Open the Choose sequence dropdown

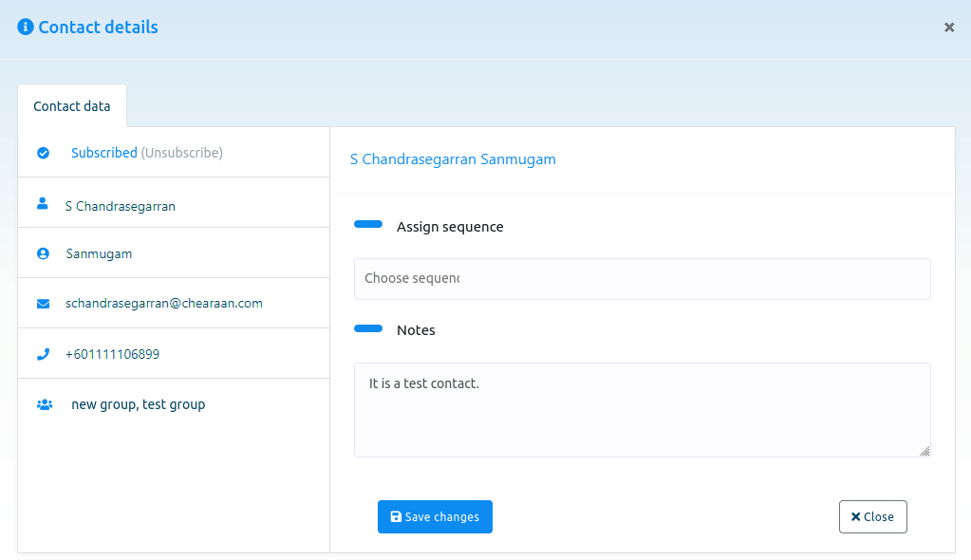point(643,279)
